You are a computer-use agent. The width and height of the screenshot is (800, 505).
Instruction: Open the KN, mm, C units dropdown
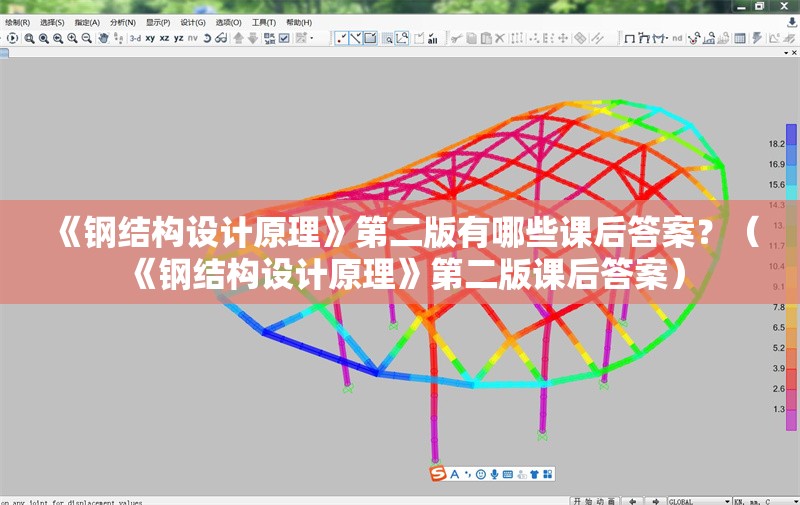point(765,501)
